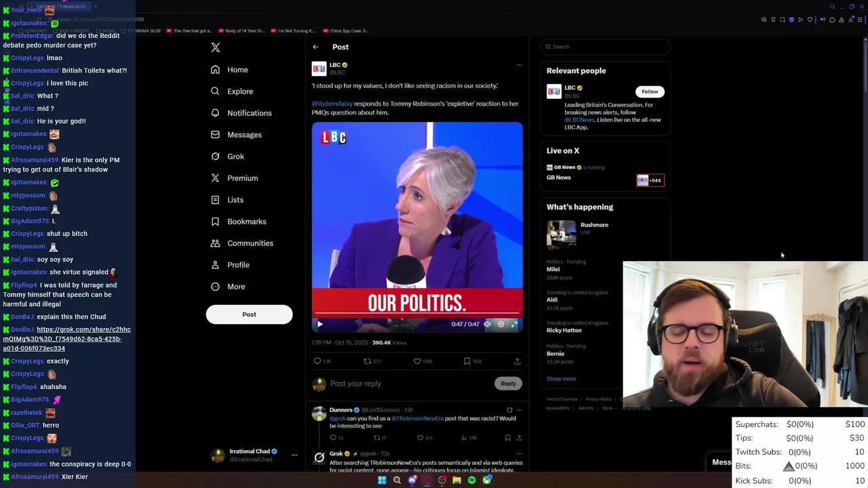Open Premium in the X sidebar
Screen dimensions: 868x488
[234, 178]
